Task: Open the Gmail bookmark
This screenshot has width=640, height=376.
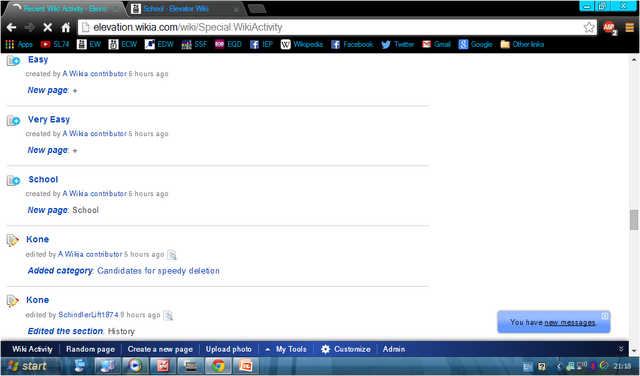Action: [x=436, y=44]
